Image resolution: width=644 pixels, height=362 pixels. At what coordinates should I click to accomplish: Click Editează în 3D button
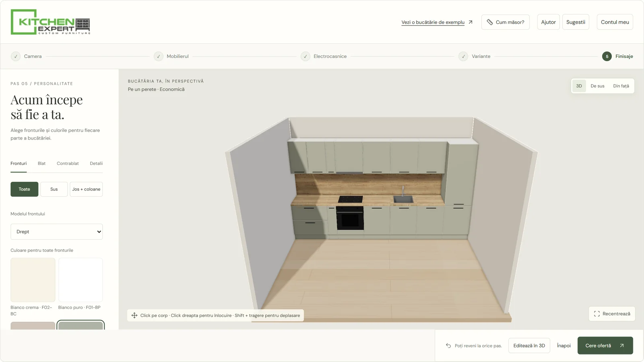(x=529, y=346)
